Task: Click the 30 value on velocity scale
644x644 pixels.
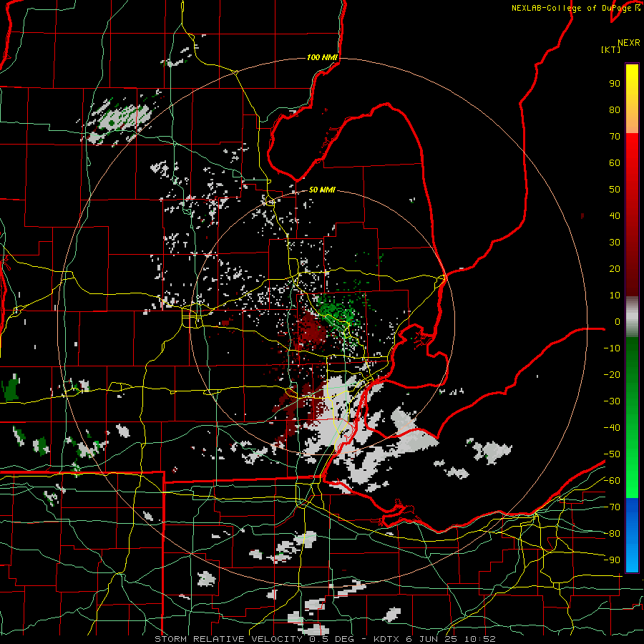Action: click(x=615, y=243)
